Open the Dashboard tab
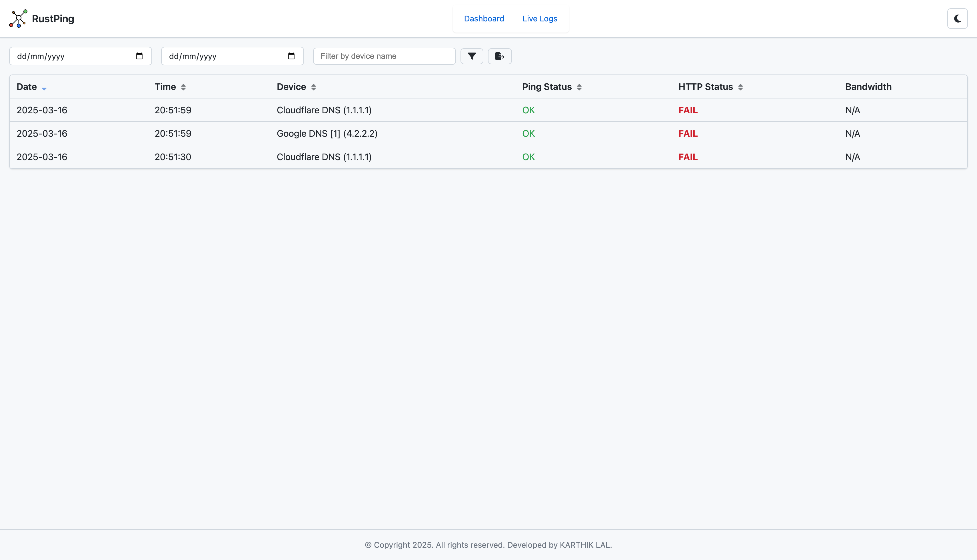Screen dimensions: 977x560 [x=484, y=19]
